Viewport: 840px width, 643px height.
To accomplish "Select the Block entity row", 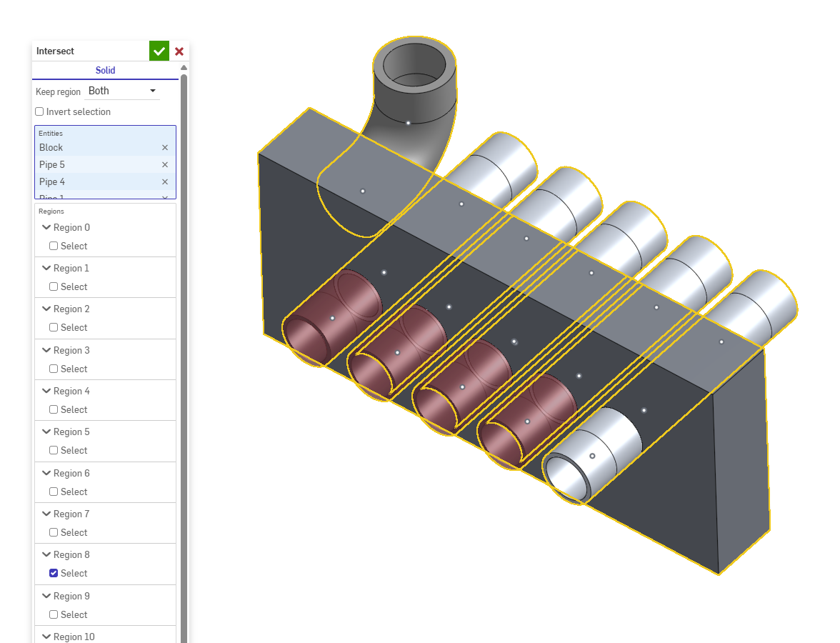I will (105, 147).
